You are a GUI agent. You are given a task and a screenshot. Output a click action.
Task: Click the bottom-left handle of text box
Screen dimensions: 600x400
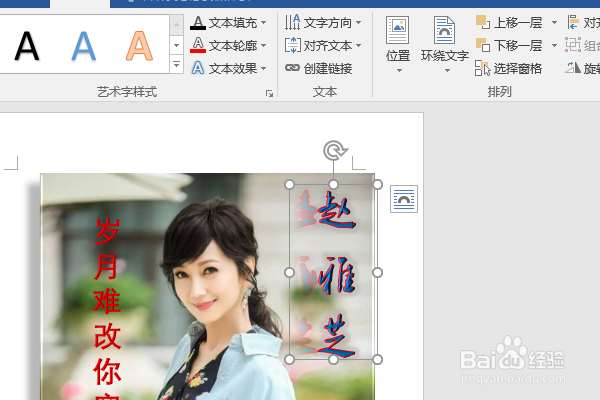tap(290, 359)
